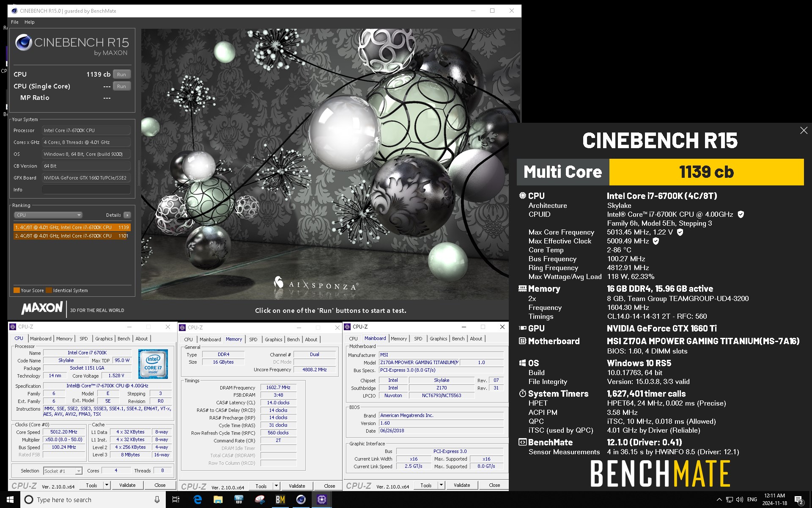Click the Intel Core i7 logo in CPU-Z
Image resolution: width=812 pixels, height=508 pixels.
pos(153,364)
